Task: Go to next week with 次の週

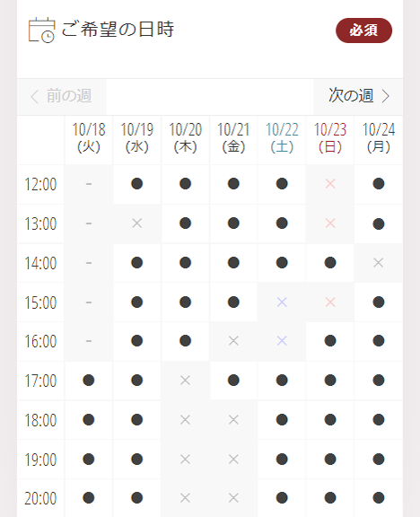Action: [358, 96]
